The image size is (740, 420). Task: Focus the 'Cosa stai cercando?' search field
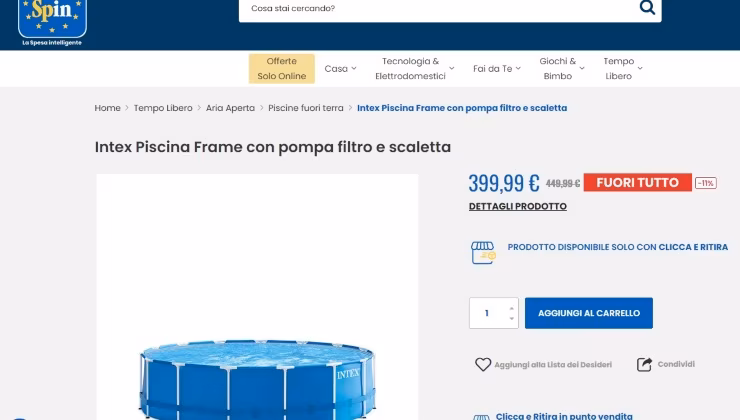(x=439, y=8)
